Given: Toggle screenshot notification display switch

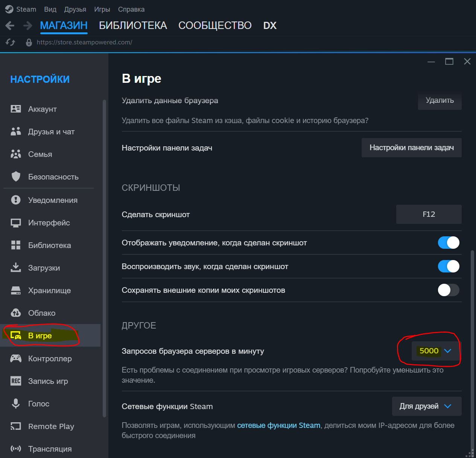Looking at the screenshot, I should tap(449, 243).
